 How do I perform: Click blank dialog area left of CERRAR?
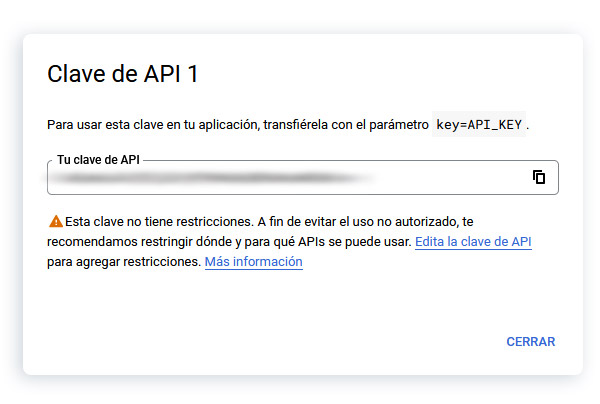click(300, 342)
